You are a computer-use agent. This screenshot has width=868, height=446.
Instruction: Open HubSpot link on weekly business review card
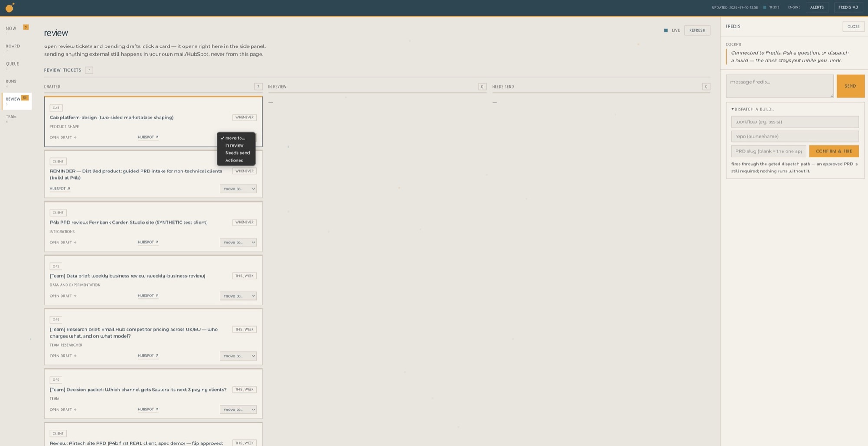(148, 295)
